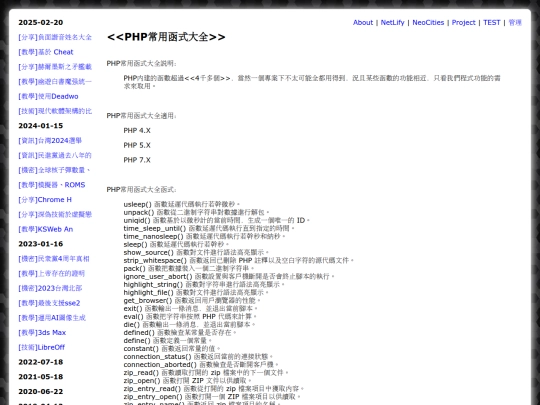Open the [資訊] 民進黨過去八年的 link
This screenshot has width=540, height=405.
click(x=55, y=155)
